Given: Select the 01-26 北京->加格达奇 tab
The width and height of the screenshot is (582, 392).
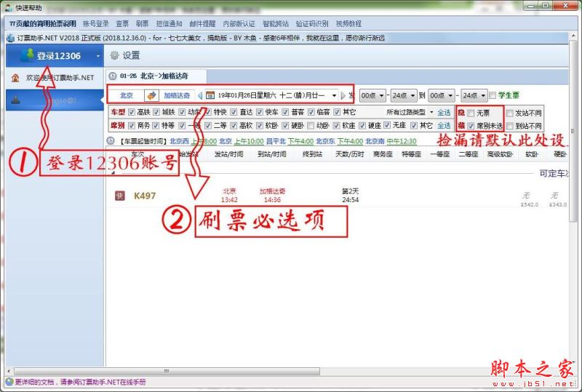Looking at the screenshot, I should click(156, 76).
